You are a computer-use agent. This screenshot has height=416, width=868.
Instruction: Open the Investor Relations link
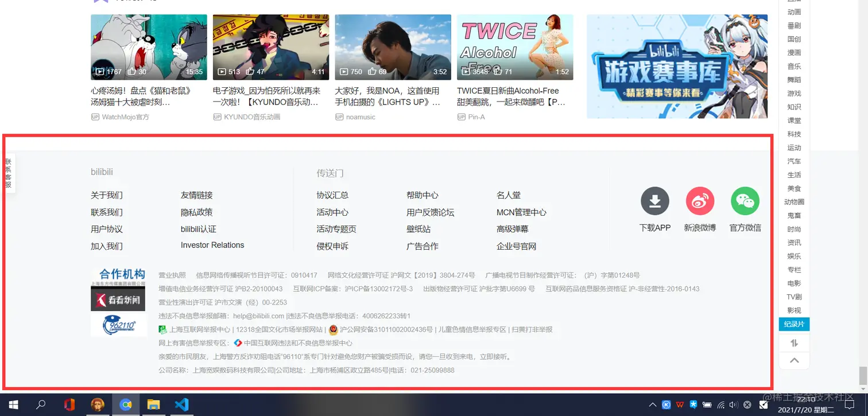[x=212, y=245]
